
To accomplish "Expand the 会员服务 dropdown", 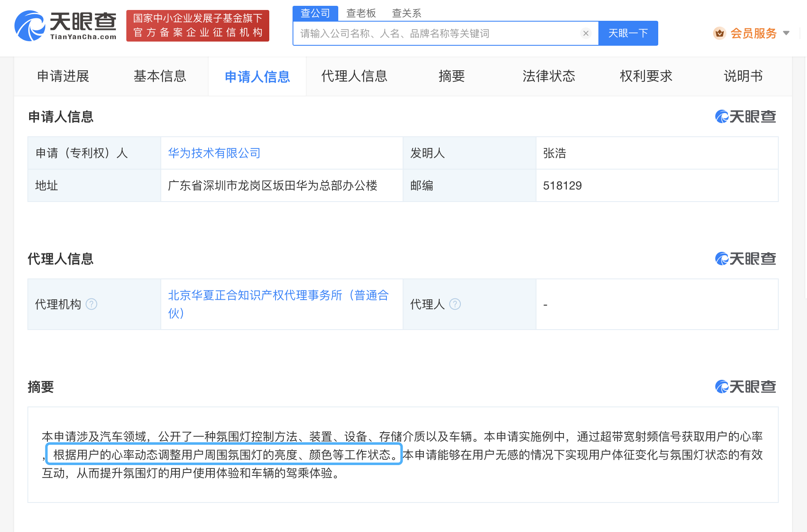I will coord(786,33).
